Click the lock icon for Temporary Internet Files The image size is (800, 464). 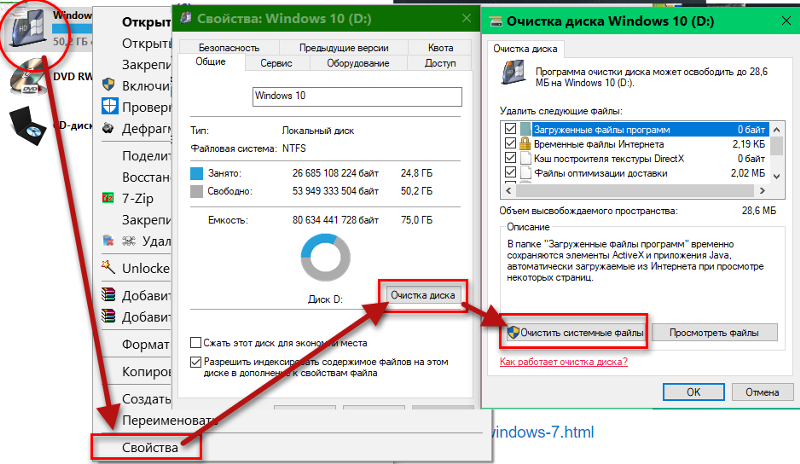525,143
